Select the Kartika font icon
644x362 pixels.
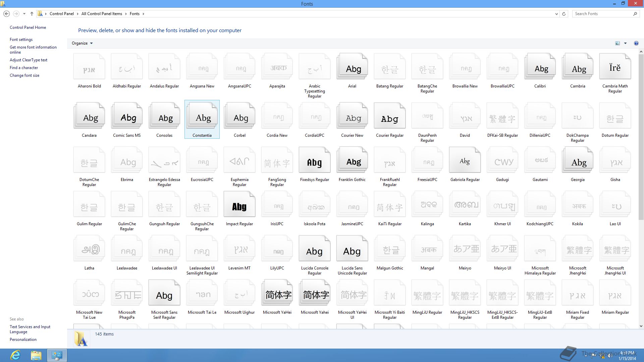(x=465, y=204)
